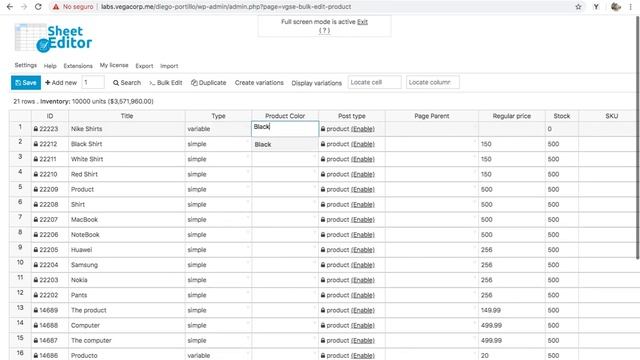Click post type lock icon in MacBook row
Viewport: 640px width, 360px height.
[323, 220]
